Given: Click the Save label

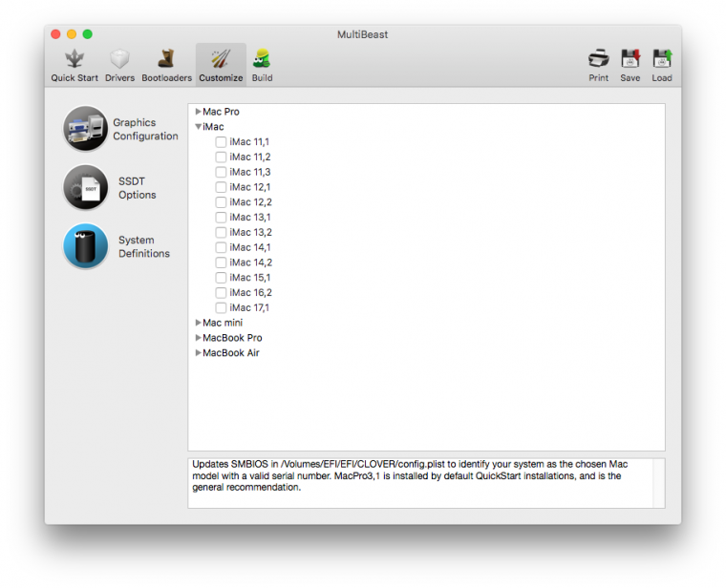Looking at the screenshot, I should tap(630, 78).
